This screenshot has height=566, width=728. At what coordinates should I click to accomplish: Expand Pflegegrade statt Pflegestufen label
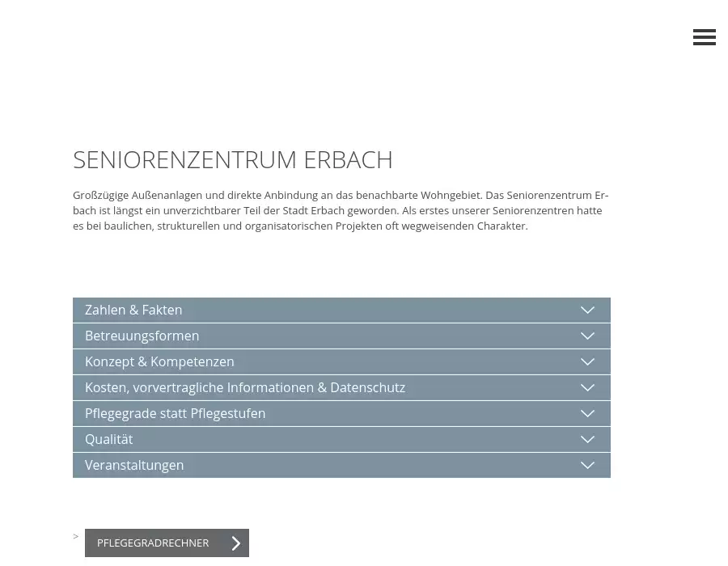pos(175,414)
